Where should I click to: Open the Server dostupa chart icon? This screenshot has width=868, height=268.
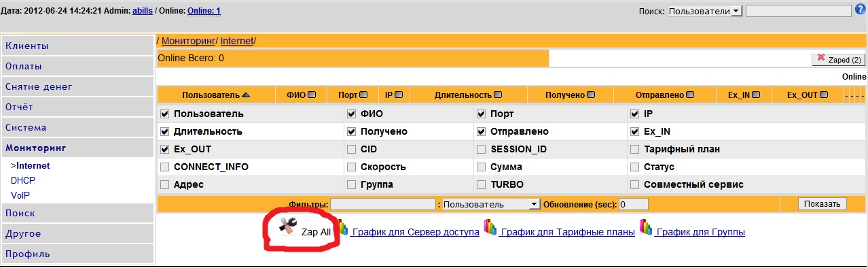(x=342, y=228)
